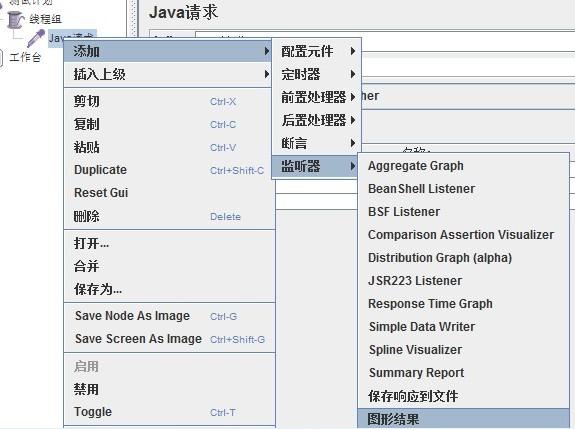Expand the 配置元件 submenu
575x429 pixels.
[317, 51]
